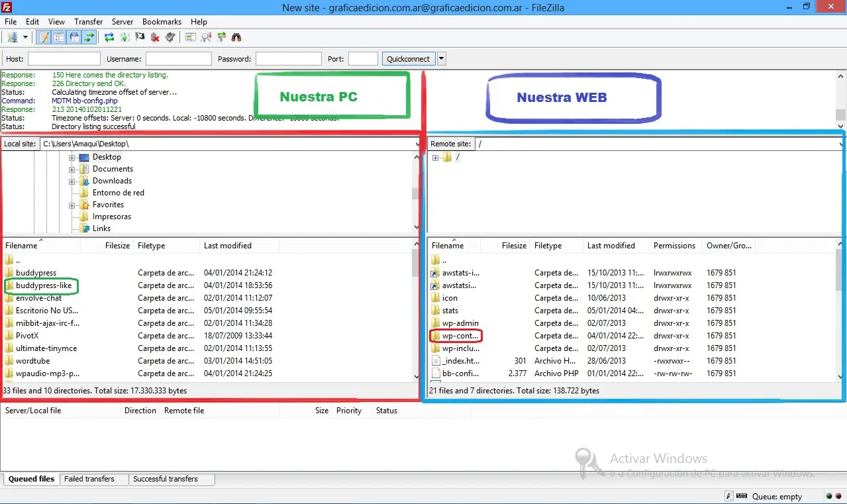Select the remote _index.ht... file
Viewport: 847px width, 504px height.
[x=461, y=361]
